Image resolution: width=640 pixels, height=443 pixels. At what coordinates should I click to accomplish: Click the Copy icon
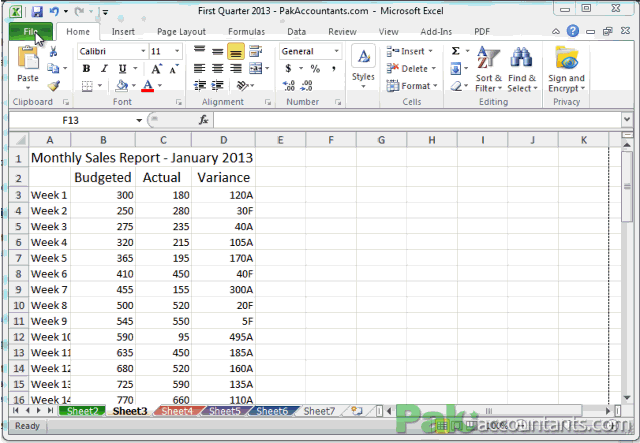(53, 68)
